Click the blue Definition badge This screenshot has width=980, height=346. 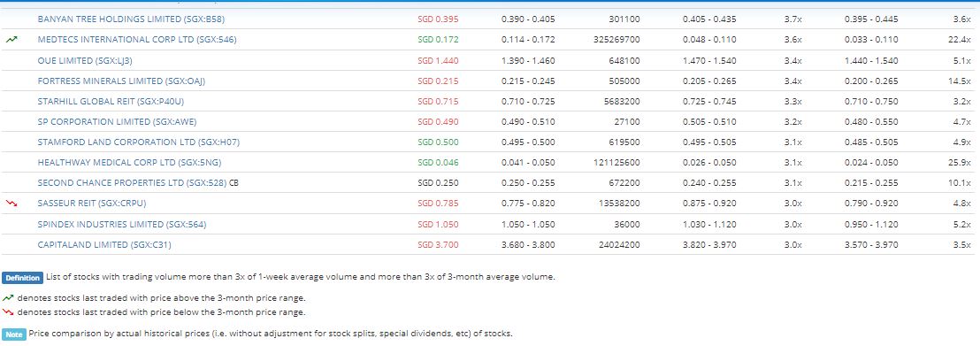click(x=22, y=278)
